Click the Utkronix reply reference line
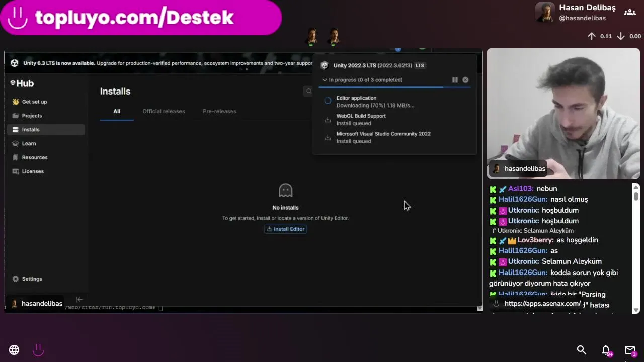Screen dimensions: 644x362 coord(532,231)
